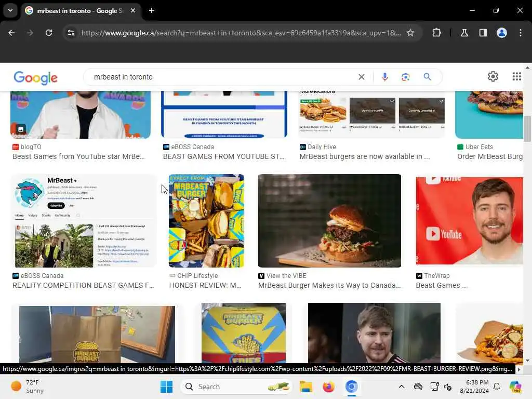Screen dimensions: 532x399
Task: Open the loaded fries tray image
Action: pyautogui.click(x=489, y=333)
